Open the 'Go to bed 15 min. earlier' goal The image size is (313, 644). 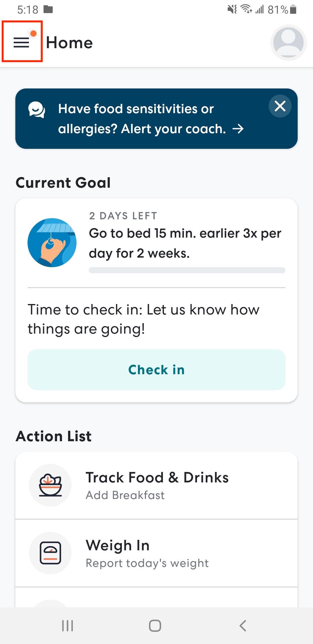(x=185, y=243)
